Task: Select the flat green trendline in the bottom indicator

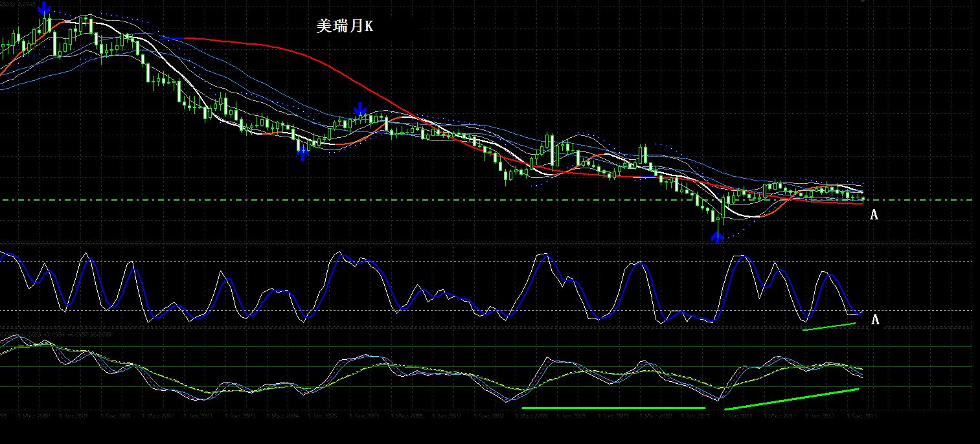Action: 613,408
